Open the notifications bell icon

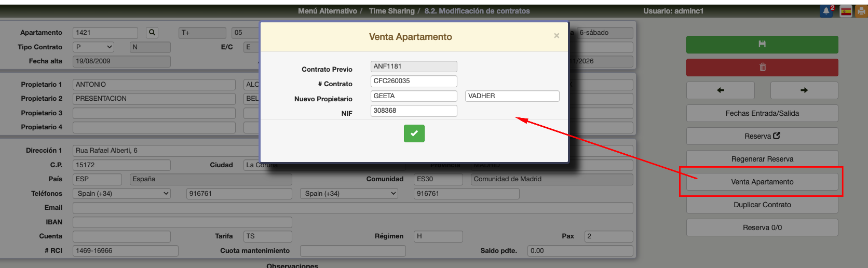pyautogui.click(x=825, y=11)
